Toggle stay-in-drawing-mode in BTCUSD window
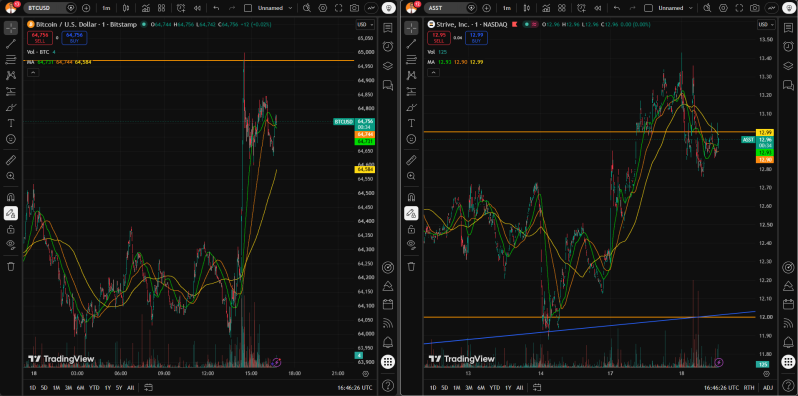798x396 pixels. [x=11, y=213]
